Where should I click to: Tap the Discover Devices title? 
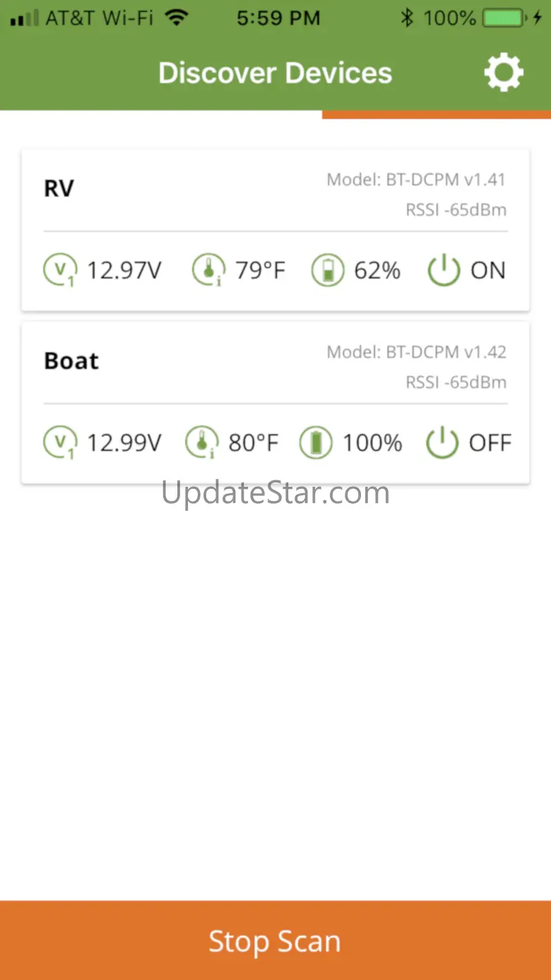275,73
